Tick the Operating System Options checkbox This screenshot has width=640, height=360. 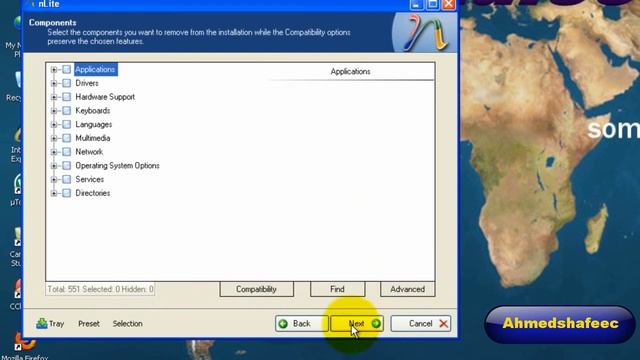pyautogui.click(x=67, y=166)
